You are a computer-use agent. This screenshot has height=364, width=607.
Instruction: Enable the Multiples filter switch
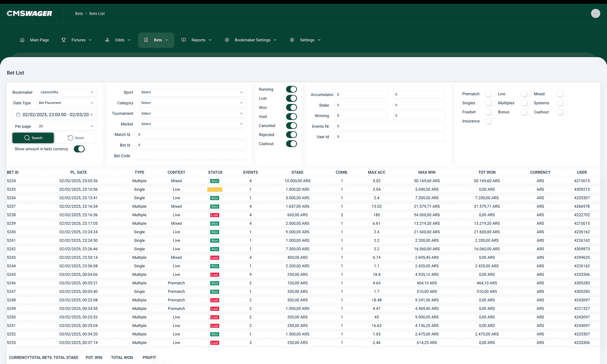[x=526, y=103]
